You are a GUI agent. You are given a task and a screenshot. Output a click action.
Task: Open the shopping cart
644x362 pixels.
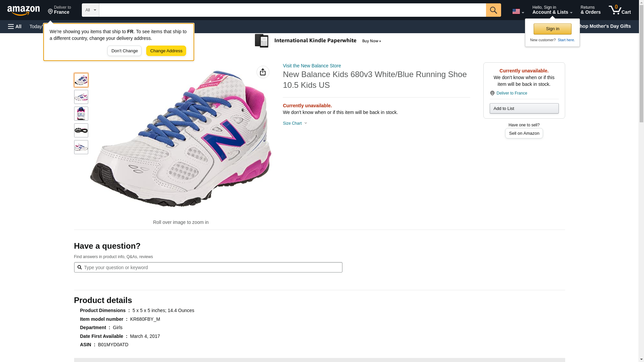[x=620, y=10]
